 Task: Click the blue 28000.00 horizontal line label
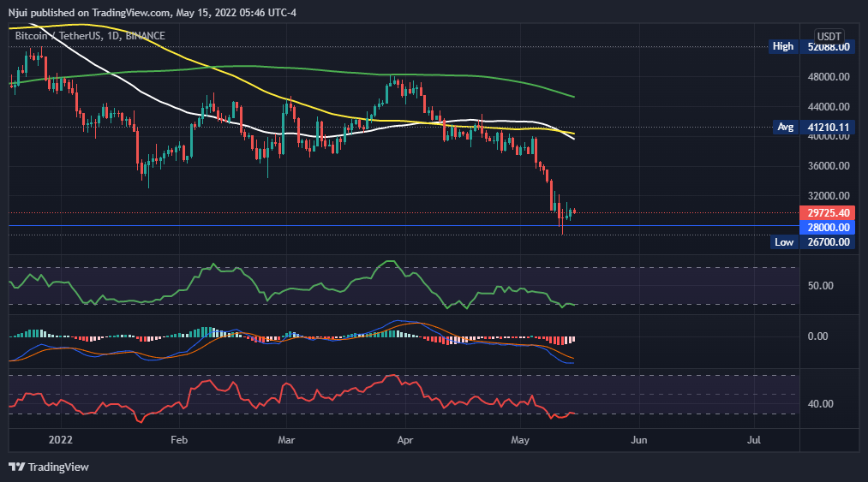click(828, 227)
